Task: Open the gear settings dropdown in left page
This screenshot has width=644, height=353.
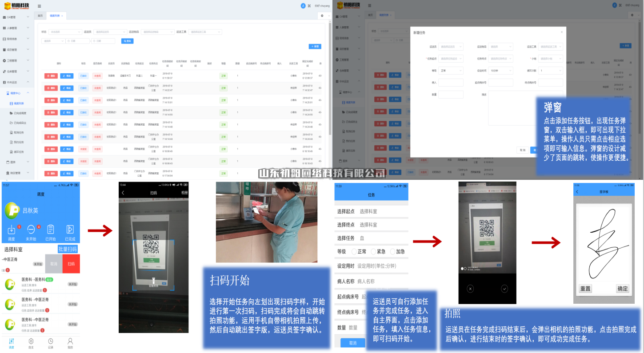Action: (x=324, y=16)
